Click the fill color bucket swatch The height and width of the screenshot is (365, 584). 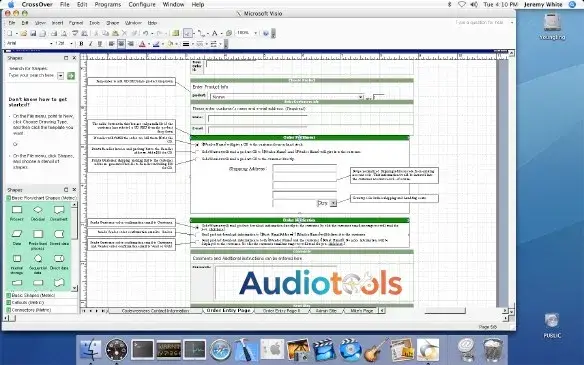(170, 44)
